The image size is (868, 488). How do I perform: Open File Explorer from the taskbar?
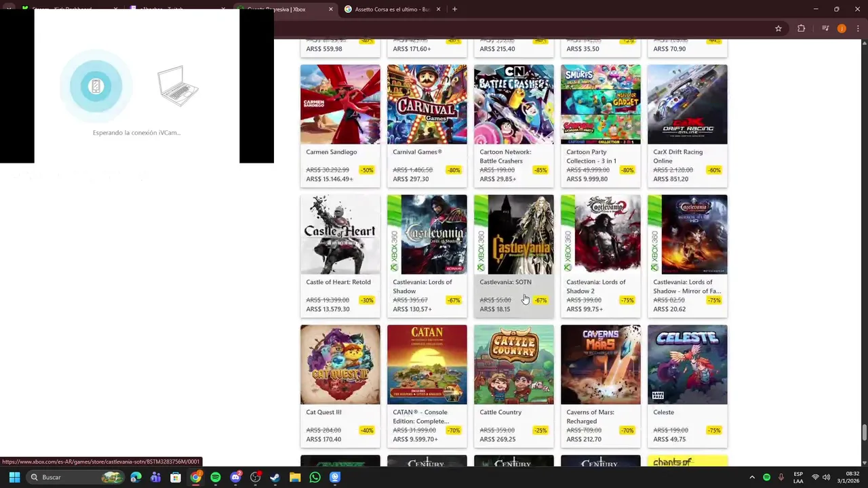point(295,477)
